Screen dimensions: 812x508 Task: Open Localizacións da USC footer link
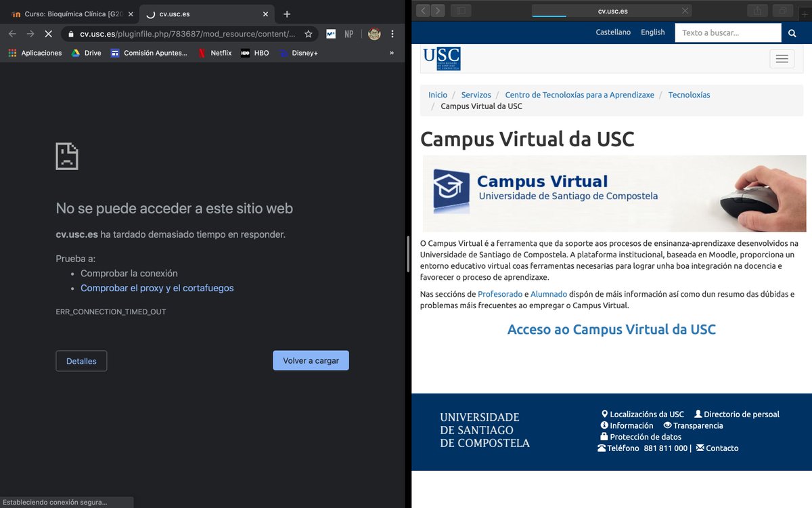pos(643,414)
